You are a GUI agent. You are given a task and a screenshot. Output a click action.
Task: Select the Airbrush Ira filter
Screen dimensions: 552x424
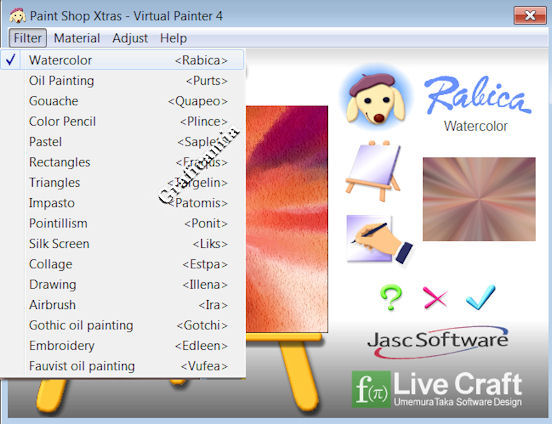point(122,305)
